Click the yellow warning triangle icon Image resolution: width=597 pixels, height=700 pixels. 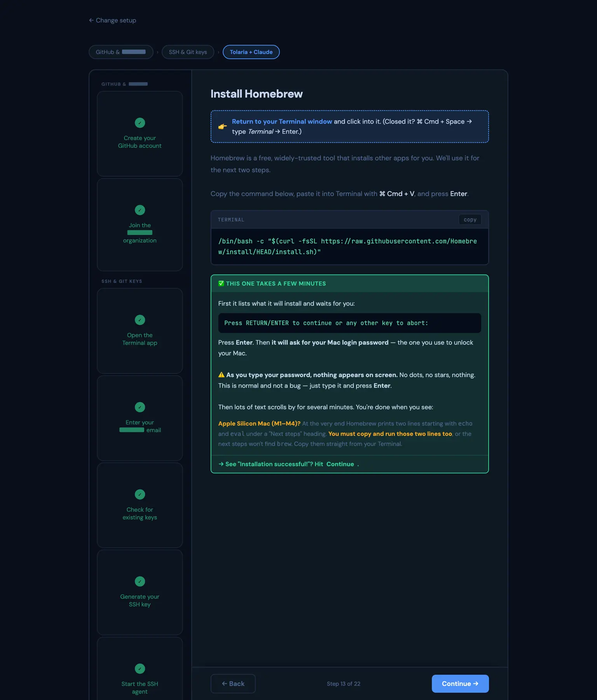click(222, 375)
